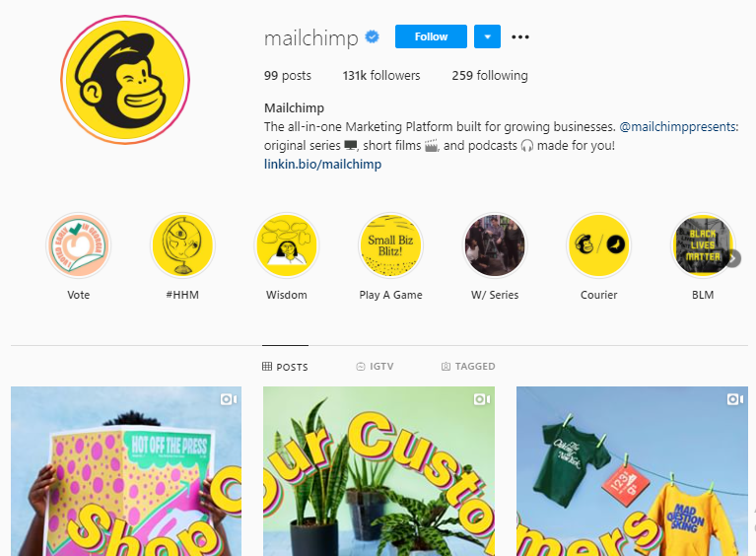Open the Vote story highlight
The image size is (756, 556).
coord(79,244)
